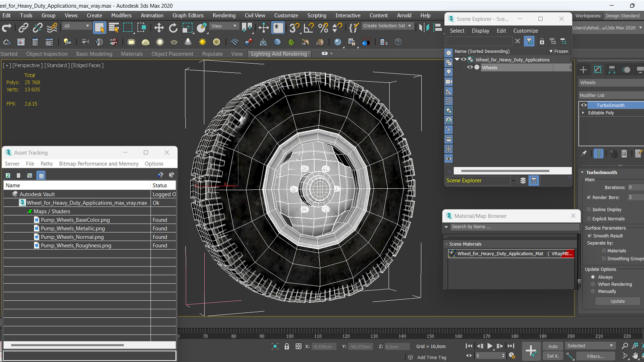Open the help question mark icon
Screen dimensions: 644x362
398,42
